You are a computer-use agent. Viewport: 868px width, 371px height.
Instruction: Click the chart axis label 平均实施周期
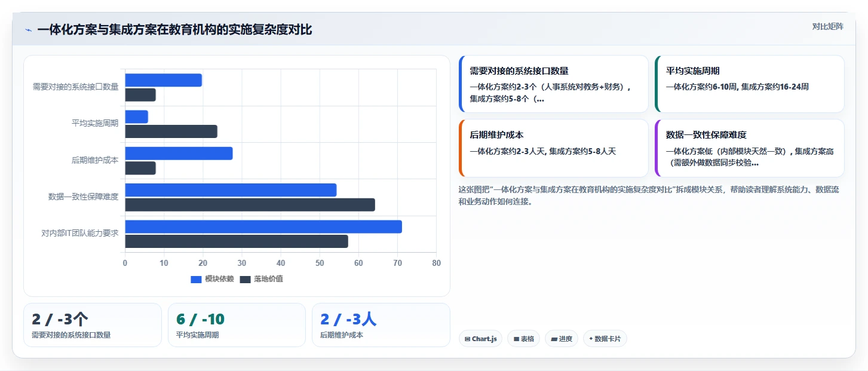[x=95, y=123]
